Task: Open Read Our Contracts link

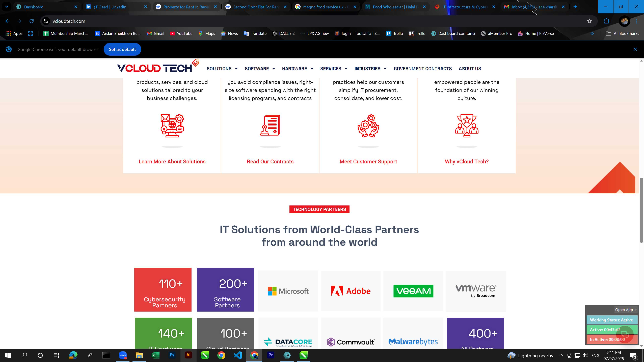Action: tap(270, 162)
